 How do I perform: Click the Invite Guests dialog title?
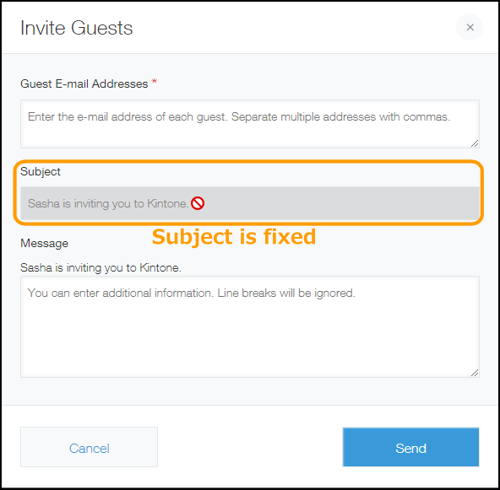point(76,28)
